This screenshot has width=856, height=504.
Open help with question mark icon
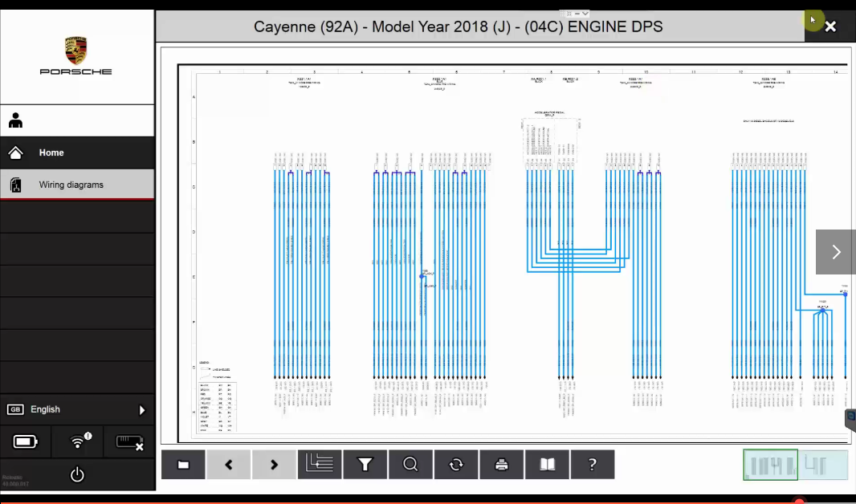(x=593, y=465)
